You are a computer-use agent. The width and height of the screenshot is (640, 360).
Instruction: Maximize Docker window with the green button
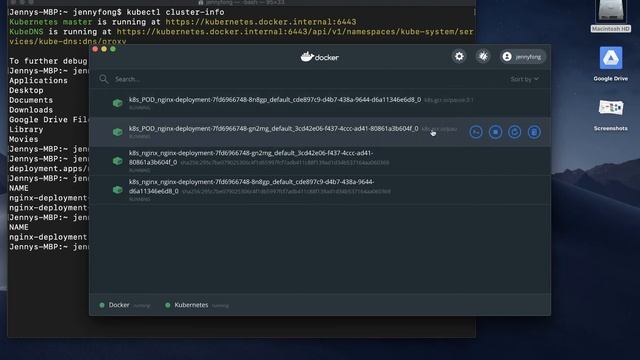click(x=113, y=49)
